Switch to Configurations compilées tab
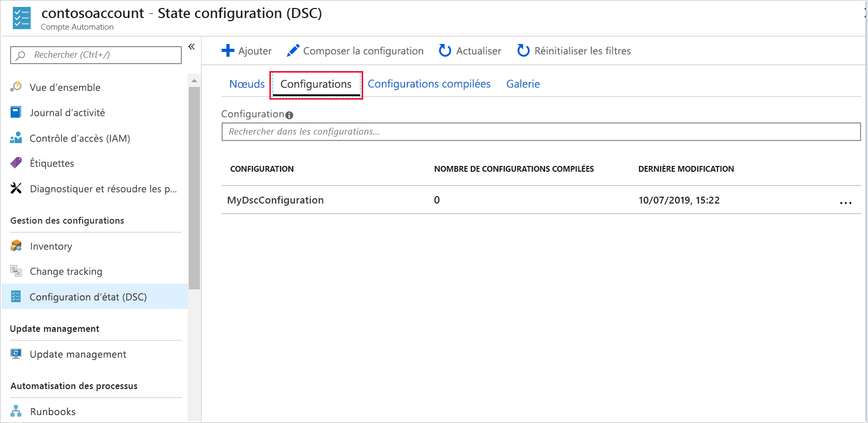This screenshot has height=423, width=868. [429, 84]
